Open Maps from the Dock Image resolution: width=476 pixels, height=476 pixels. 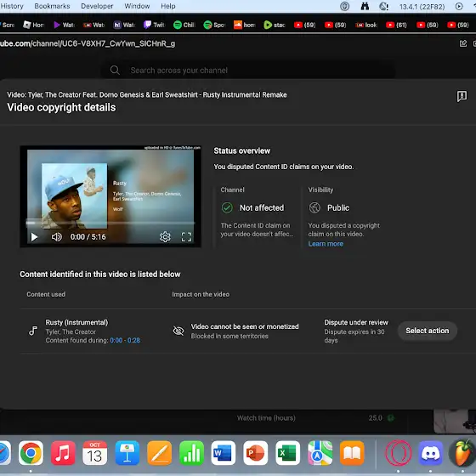coord(320,453)
